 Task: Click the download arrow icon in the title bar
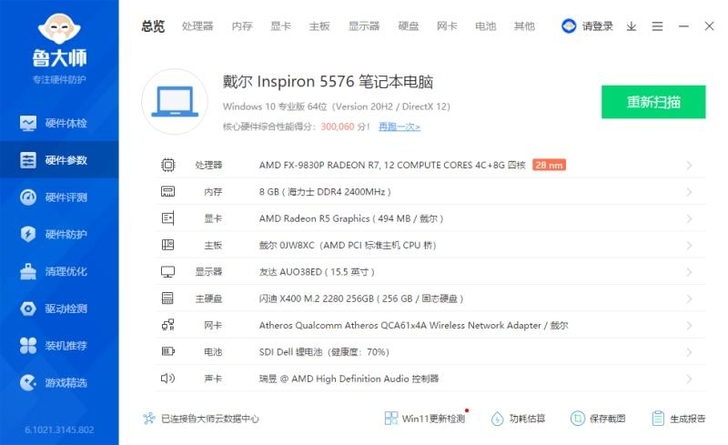[x=631, y=26]
